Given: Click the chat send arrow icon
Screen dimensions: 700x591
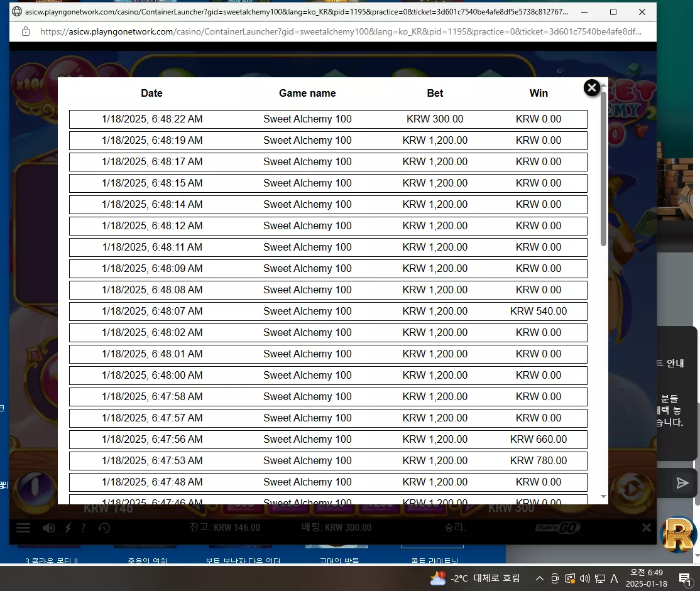Looking at the screenshot, I should point(682,482).
